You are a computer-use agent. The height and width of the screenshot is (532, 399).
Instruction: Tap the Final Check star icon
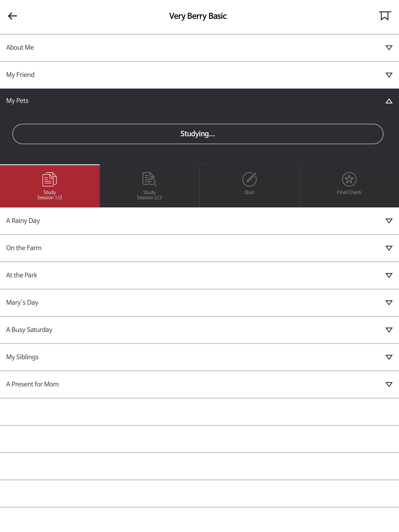pyautogui.click(x=349, y=179)
